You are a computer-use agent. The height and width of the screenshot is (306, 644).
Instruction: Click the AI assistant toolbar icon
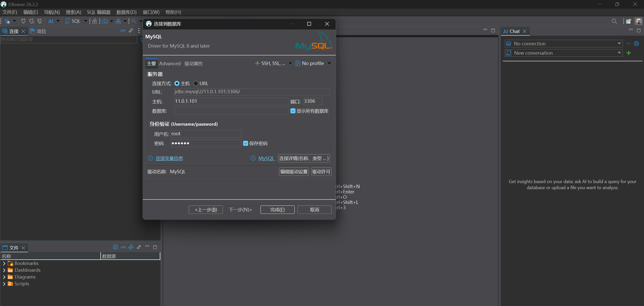pos(51,21)
